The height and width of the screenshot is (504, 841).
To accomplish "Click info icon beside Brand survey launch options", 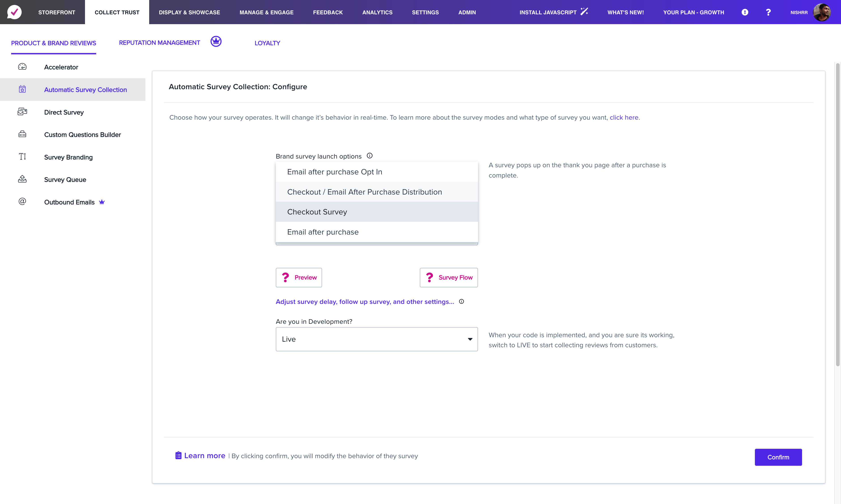I will coord(370,156).
